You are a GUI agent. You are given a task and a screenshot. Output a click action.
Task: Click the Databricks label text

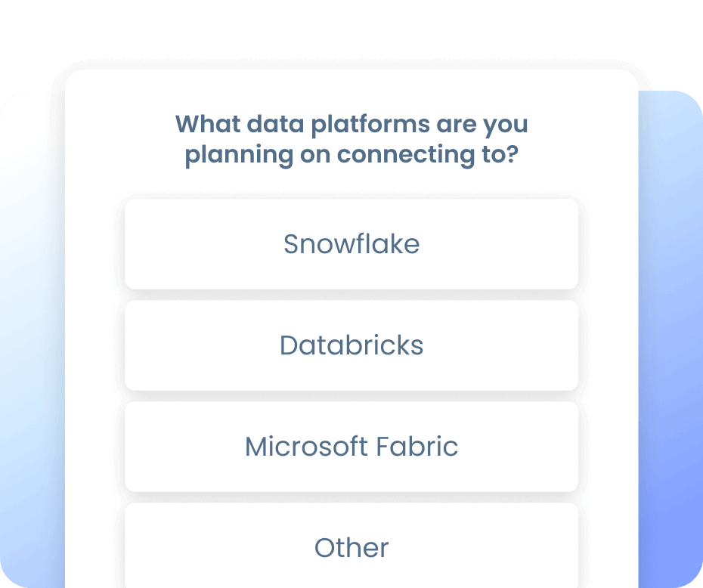(x=351, y=345)
